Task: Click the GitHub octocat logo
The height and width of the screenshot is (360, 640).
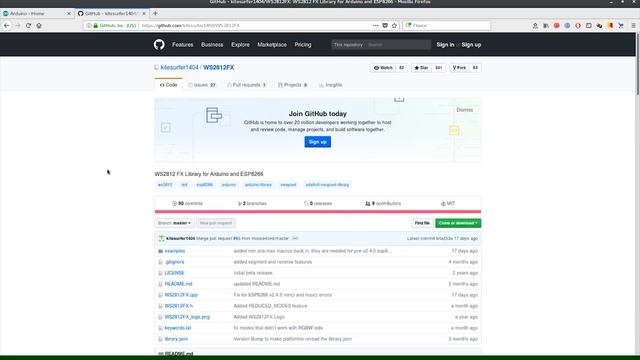Action: (159, 44)
